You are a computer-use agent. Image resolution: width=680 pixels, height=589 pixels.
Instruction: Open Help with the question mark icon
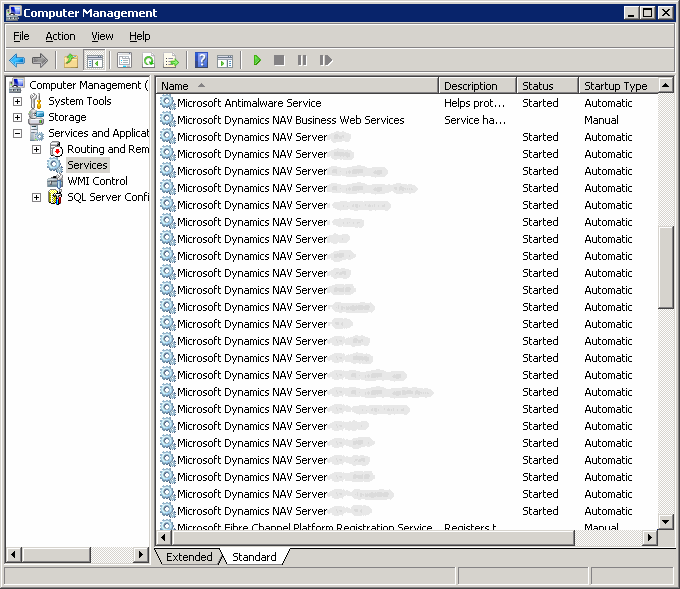202,60
